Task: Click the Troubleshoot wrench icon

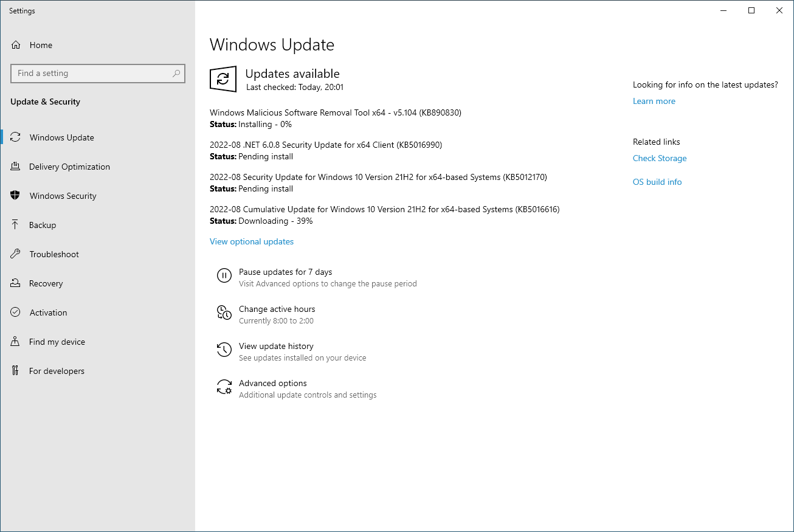Action: (16, 254)
